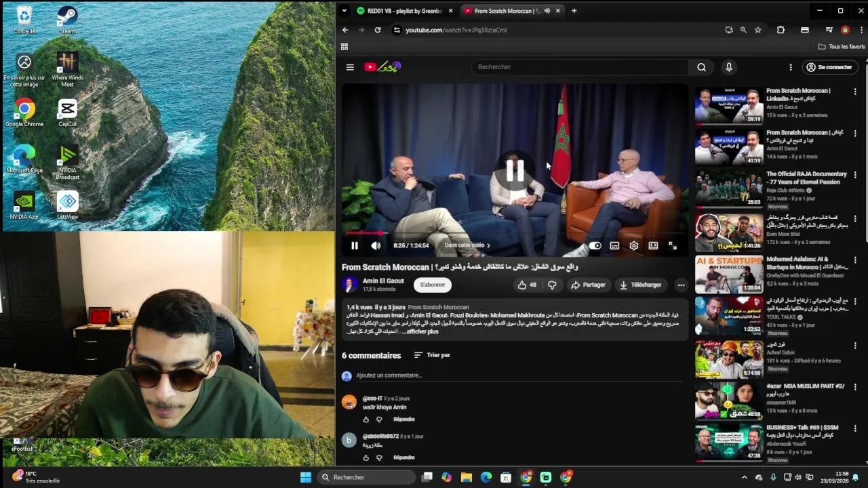The height and width of the screenshot is (488, 868).
Task: Enter fullscreen mode in the player
Action: point(673,246)
